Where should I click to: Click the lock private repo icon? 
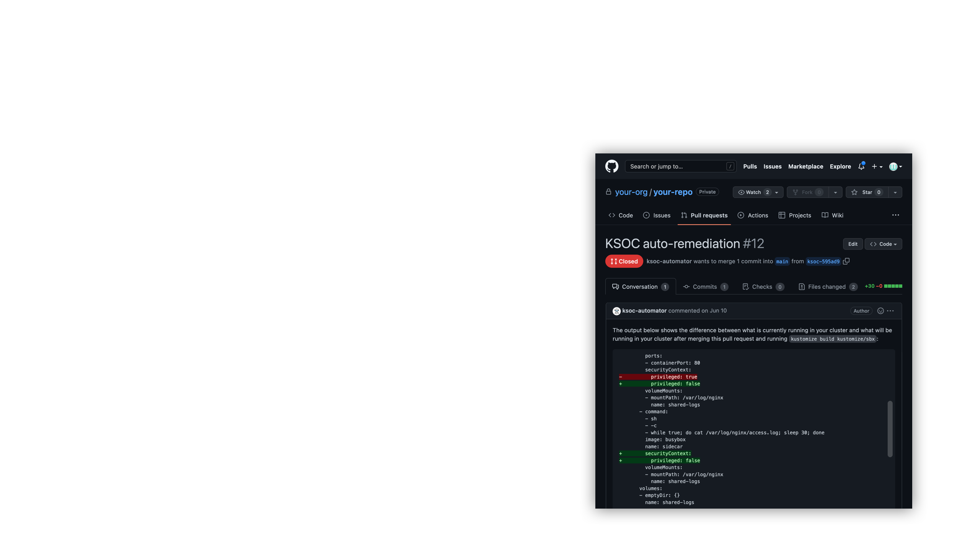pos(607,193)
